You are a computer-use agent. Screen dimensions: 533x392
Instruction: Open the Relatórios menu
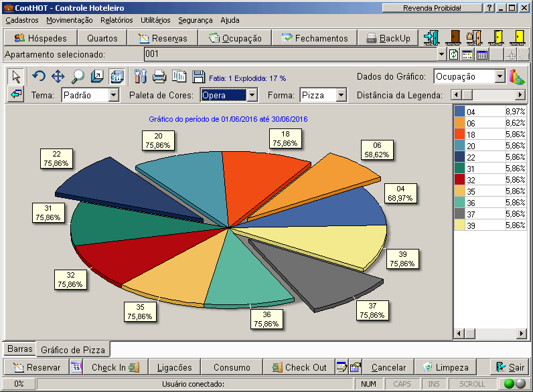117,20
